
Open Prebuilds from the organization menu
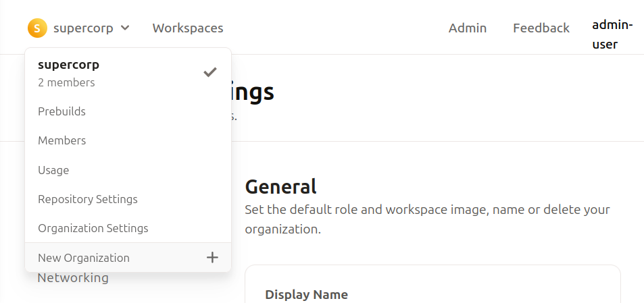tap(128, 111)
